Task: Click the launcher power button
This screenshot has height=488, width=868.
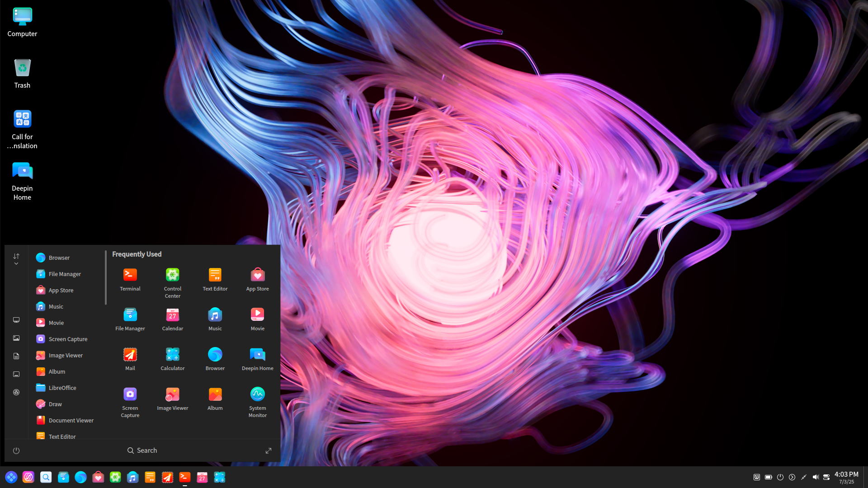Action: click(x=16, y=450)
